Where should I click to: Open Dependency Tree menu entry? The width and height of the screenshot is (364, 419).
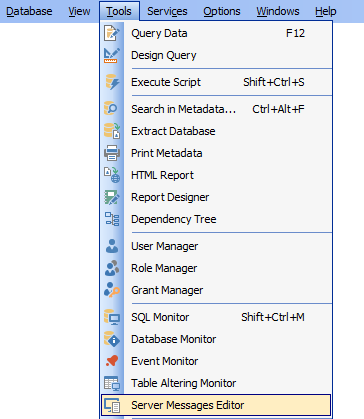point(216,219)
